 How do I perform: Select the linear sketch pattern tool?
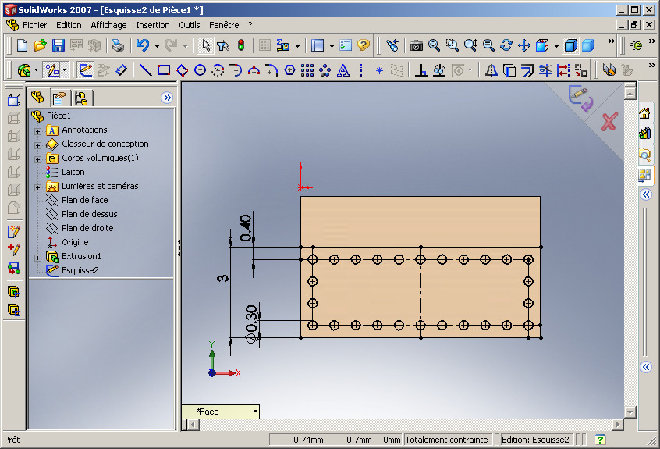coord(307,70)
